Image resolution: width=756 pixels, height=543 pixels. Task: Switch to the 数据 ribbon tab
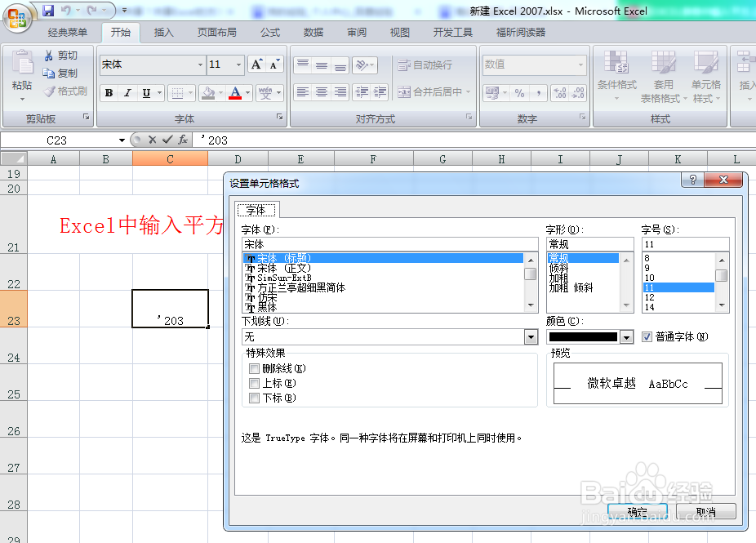[314, 33]
